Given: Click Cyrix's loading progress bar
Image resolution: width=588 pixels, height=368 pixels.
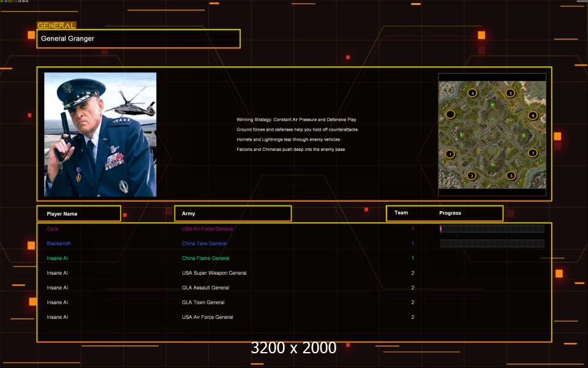Looking at the screenshot, I should coord(492,229).
